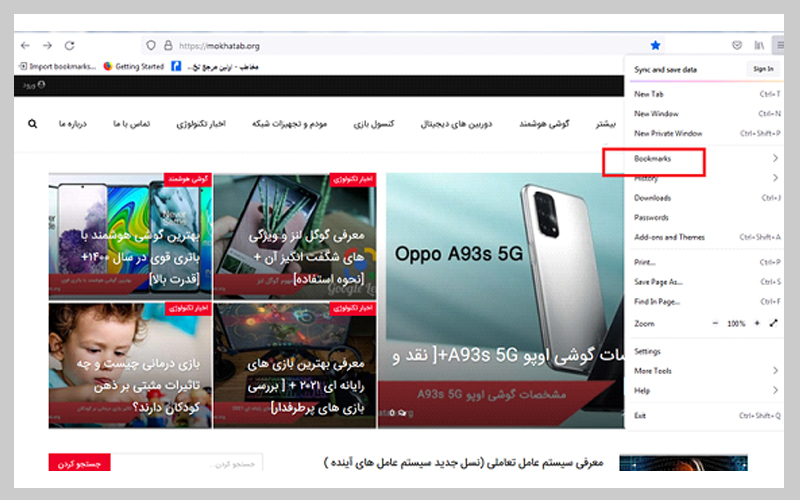800x500 pixels.
Task: Expand Bookmarks with its chevron arrow
Action: 775,158
